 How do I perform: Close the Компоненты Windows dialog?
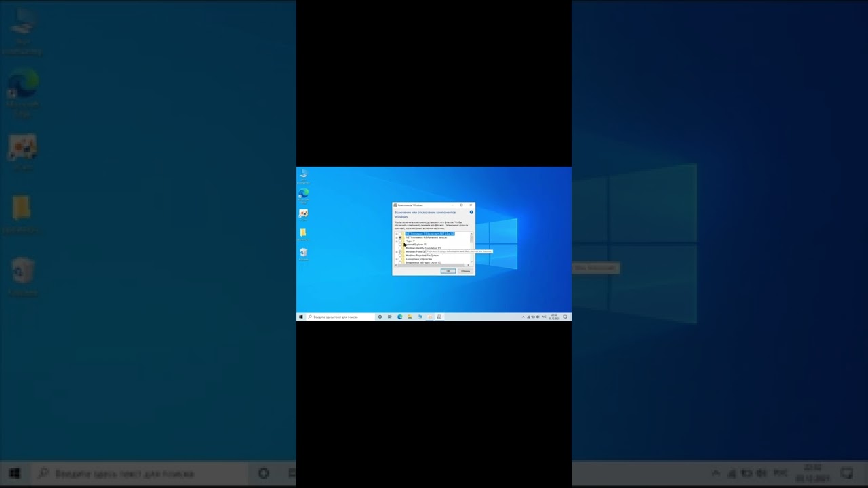471,205
